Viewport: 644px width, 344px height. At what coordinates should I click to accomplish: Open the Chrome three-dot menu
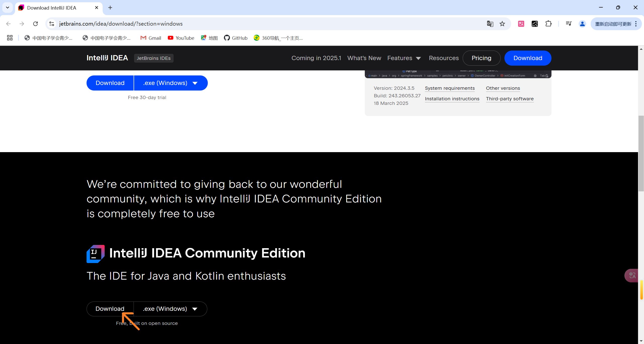[x=636, y=24]
